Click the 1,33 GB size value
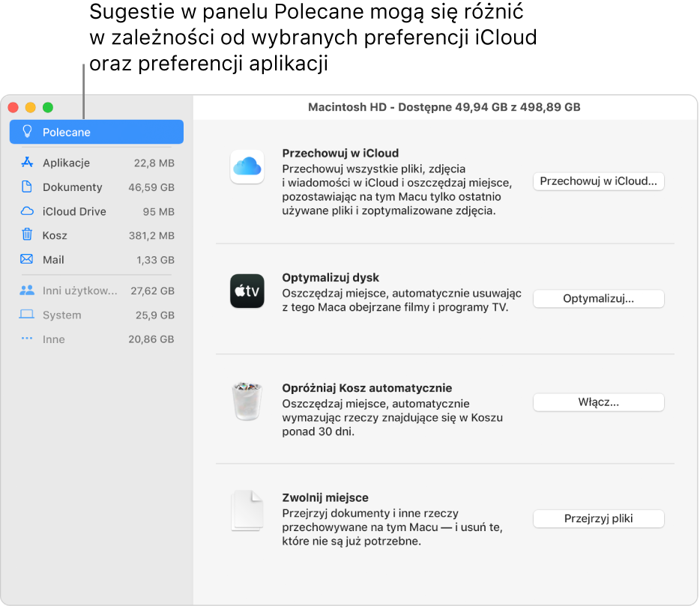Screen dimensions: 700x606 click(155, 260)
